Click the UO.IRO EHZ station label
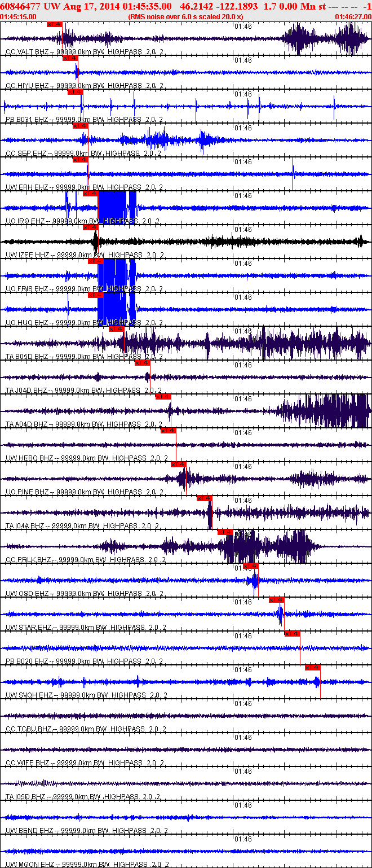 (25, 221)
